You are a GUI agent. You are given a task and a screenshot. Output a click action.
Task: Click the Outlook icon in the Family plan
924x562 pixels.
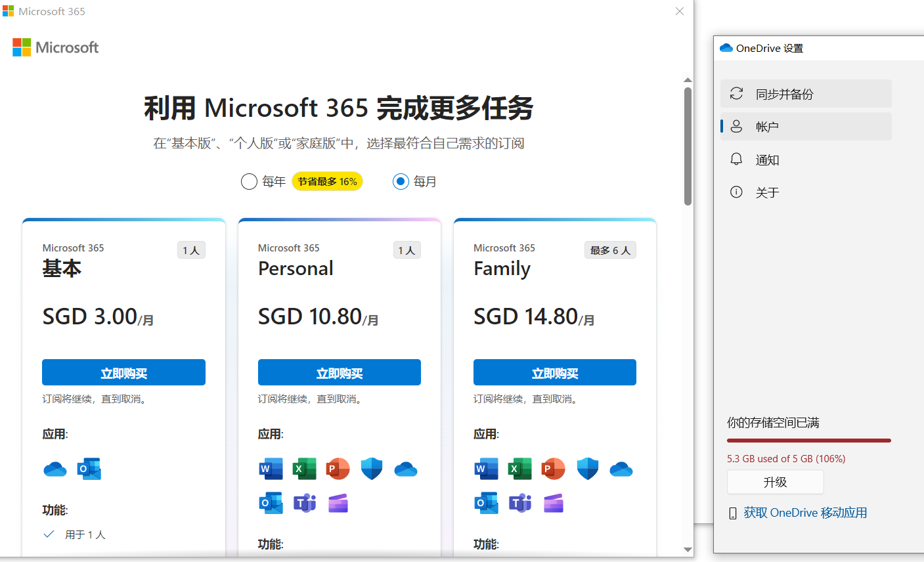coord(486,504)
